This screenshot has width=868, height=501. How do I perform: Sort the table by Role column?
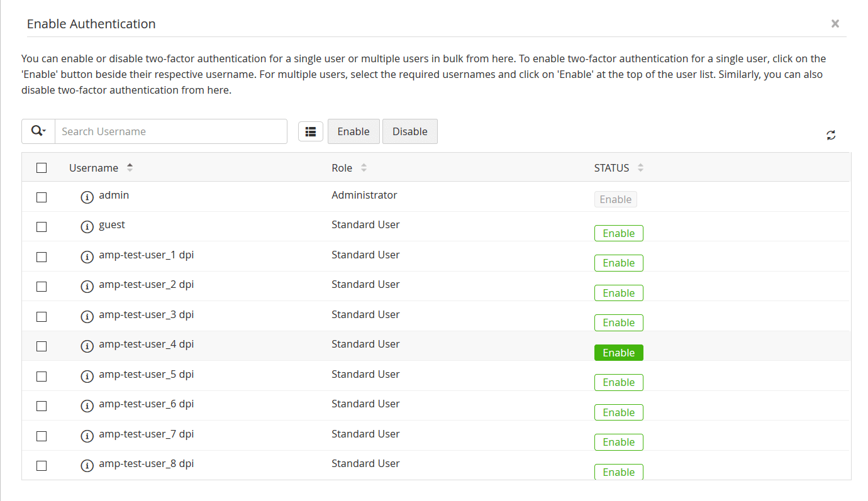[364, 168]
